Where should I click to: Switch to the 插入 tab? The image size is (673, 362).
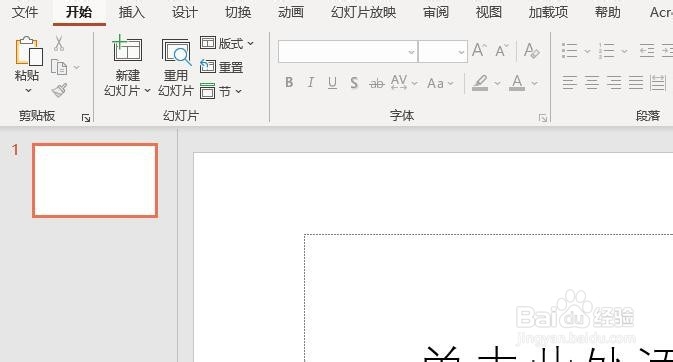click(x=132, y=12)
